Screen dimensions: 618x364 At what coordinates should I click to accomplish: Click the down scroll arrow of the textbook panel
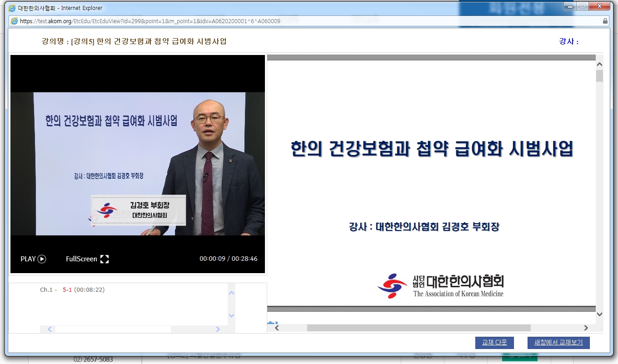(599, 313)
